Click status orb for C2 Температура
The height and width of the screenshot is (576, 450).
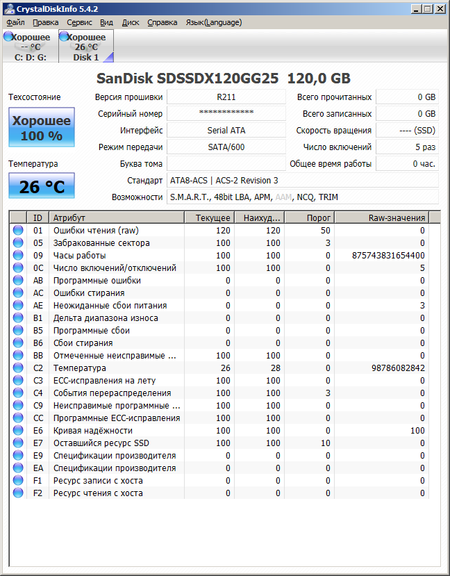[18, 368]
